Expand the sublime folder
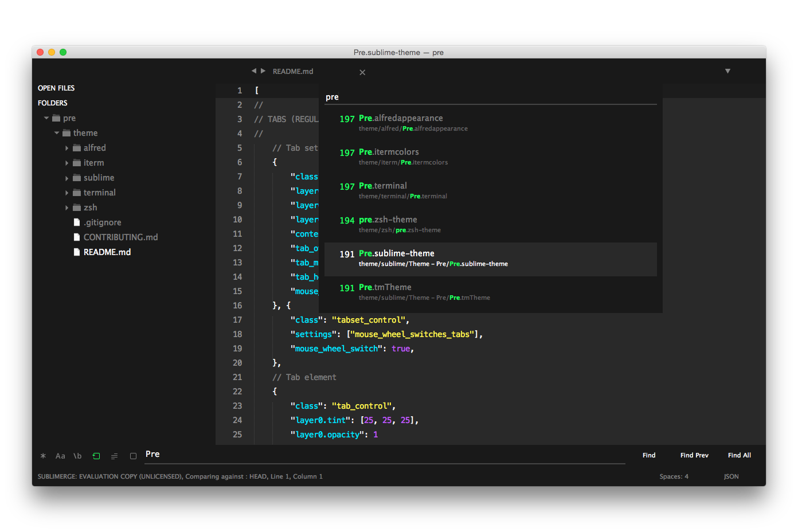 tap(66, 178)
